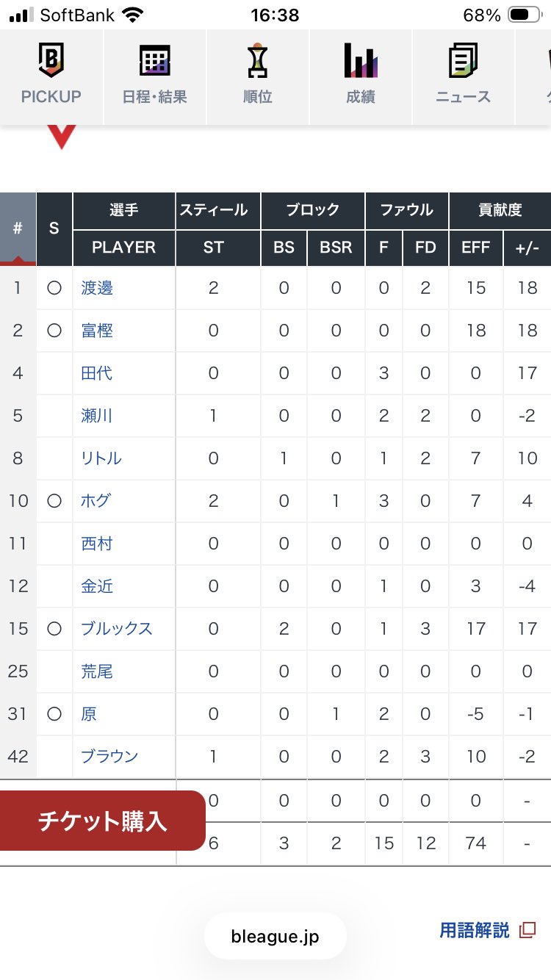Open player リトル's profile link

(101, 458)
